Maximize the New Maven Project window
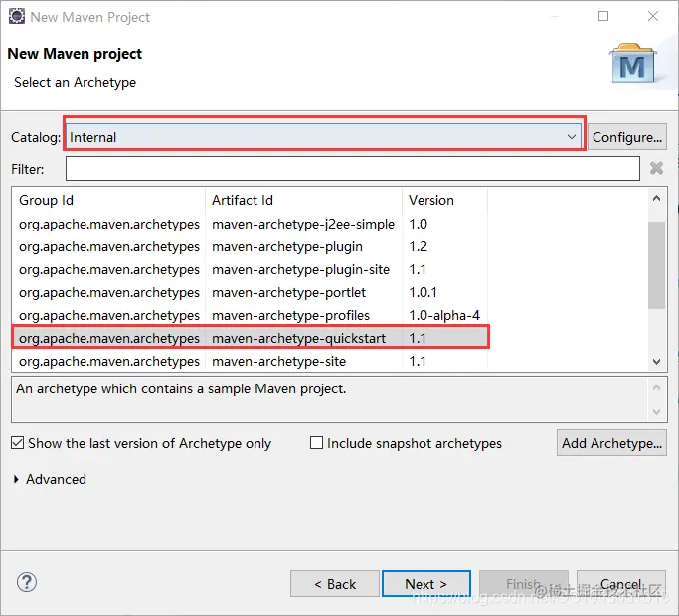 coord(603,16)
